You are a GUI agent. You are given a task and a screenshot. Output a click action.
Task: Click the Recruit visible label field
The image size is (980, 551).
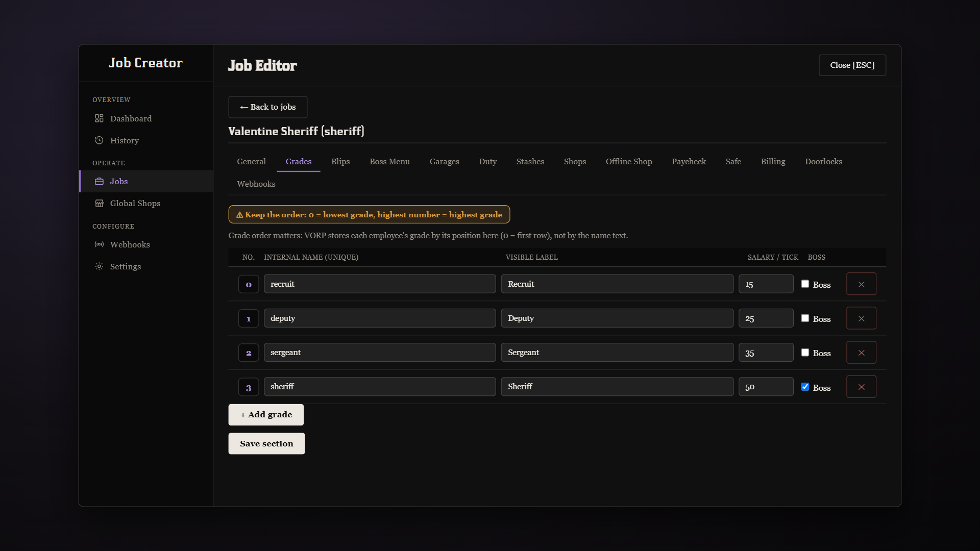[x=617, y=284]
